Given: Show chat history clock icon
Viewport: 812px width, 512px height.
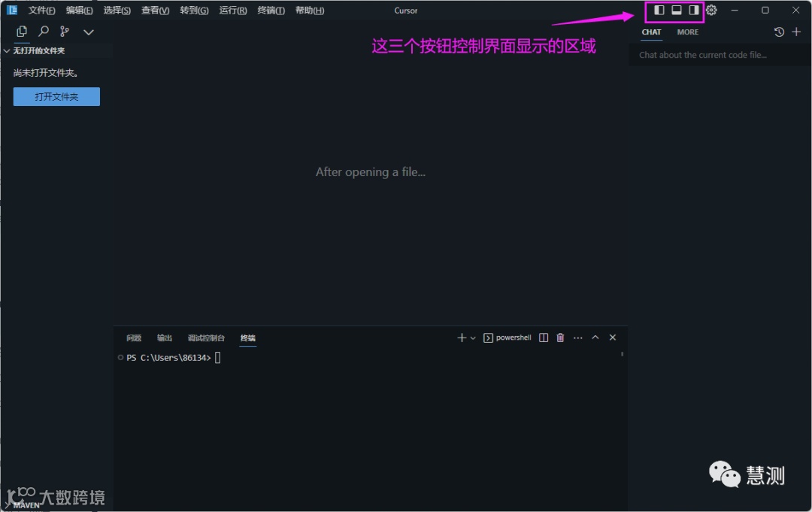Looking at the screenshot, I should (x=779, y=32).
